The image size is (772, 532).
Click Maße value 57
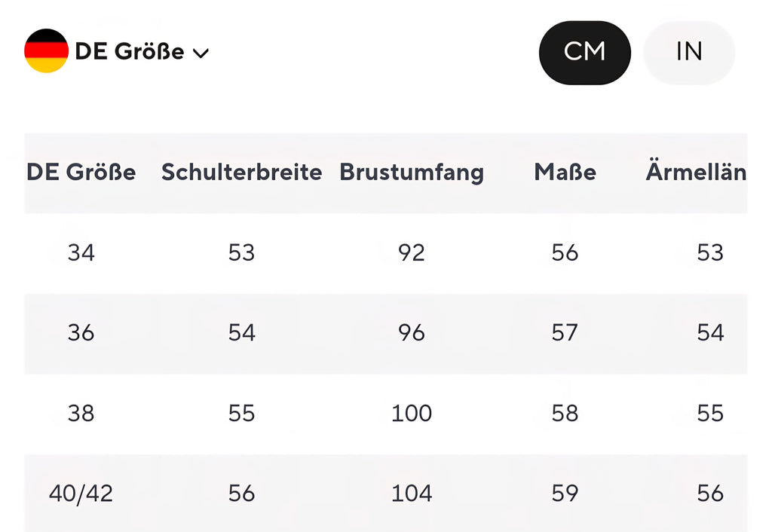point(565,333)
